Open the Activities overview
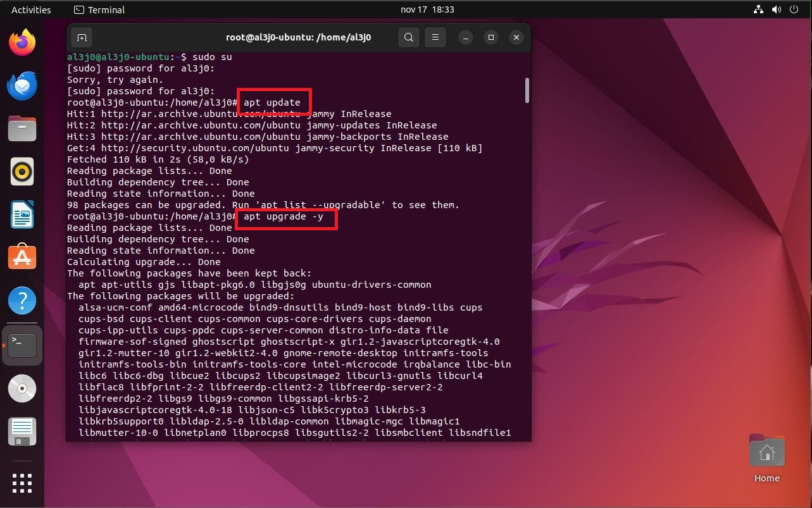812x508 pixels. point(31,9)
